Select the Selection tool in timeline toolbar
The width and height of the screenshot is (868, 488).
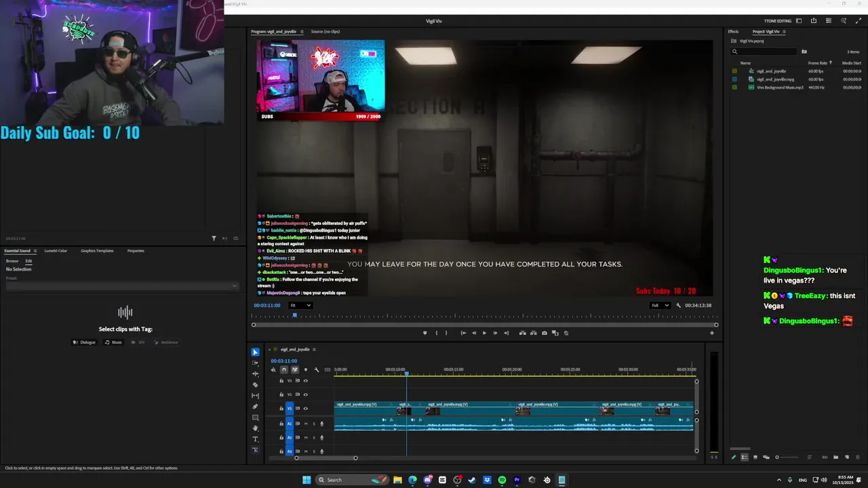coord(256,352)
